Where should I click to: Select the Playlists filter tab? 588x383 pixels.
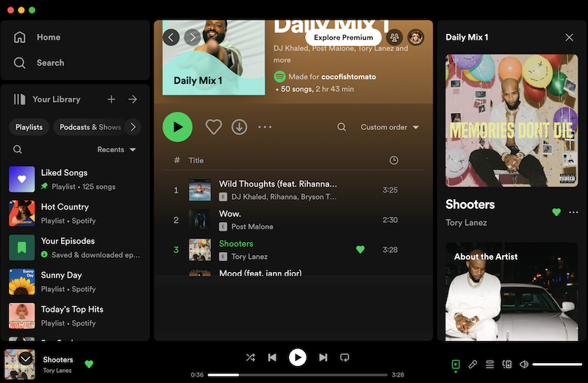29,127
